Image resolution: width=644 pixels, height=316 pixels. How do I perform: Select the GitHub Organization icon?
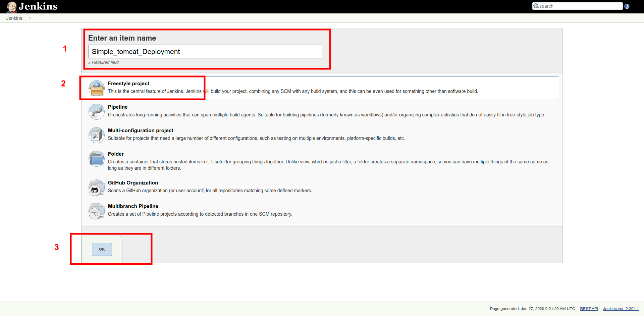pyautogui.click(x=97, y=188)
